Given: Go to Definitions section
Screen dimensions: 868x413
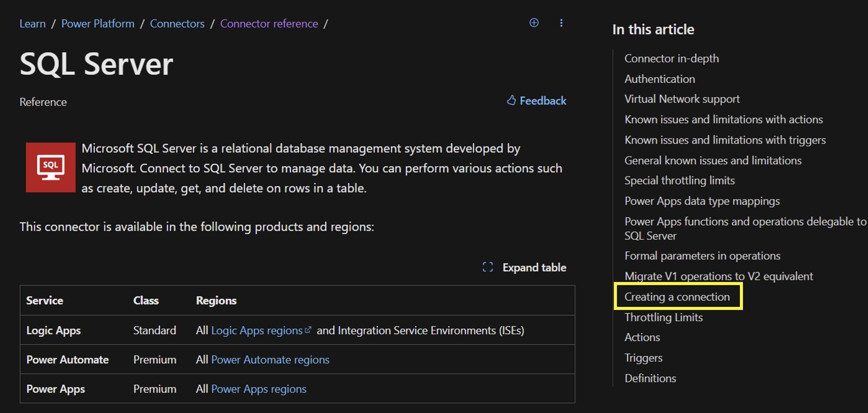Looking at the screenshot, I should [650, 379].
